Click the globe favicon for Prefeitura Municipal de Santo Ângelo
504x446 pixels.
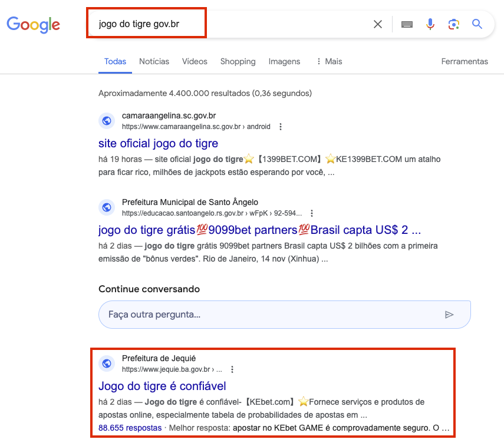pos(107,207)
